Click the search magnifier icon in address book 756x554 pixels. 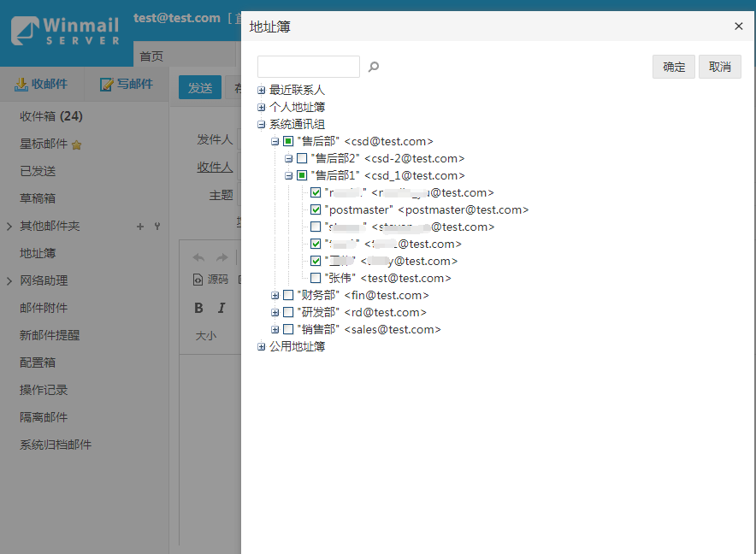point(374,67)
